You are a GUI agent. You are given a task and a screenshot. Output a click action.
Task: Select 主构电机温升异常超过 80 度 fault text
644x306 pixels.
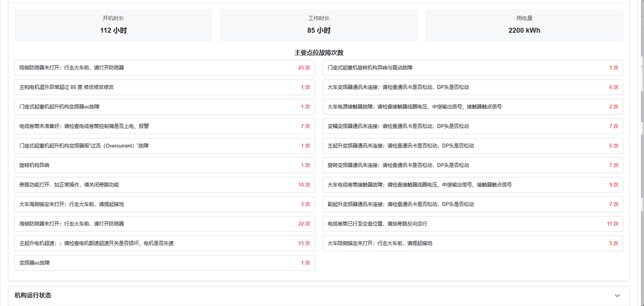tap(67, 88)
